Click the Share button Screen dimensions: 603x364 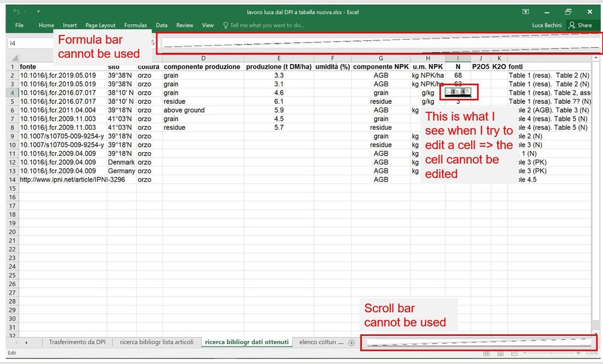(x=581, y=25)
